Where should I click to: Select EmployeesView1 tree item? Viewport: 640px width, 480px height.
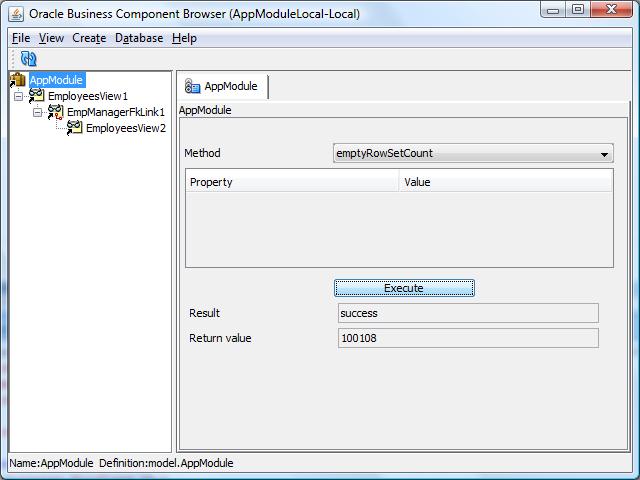(x=88, y=96)
